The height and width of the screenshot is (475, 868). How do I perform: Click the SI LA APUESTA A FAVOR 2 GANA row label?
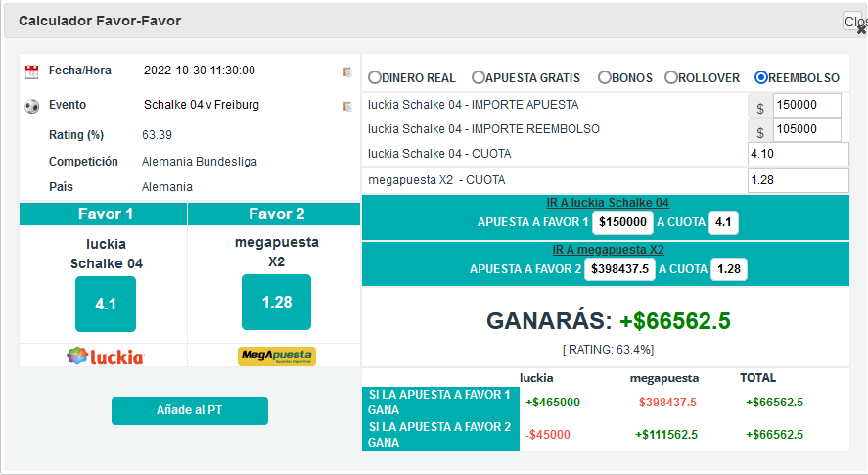click(x=440, y=435)
